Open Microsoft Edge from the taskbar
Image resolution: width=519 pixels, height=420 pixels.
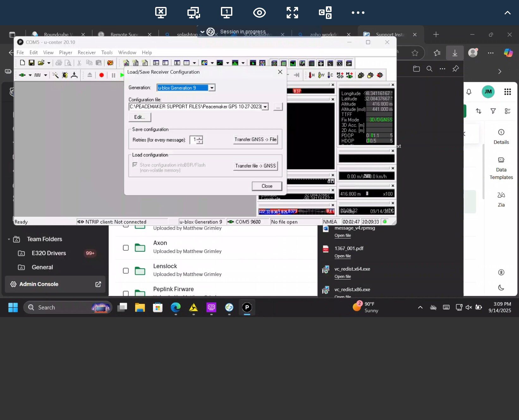[x=176, y=307]
